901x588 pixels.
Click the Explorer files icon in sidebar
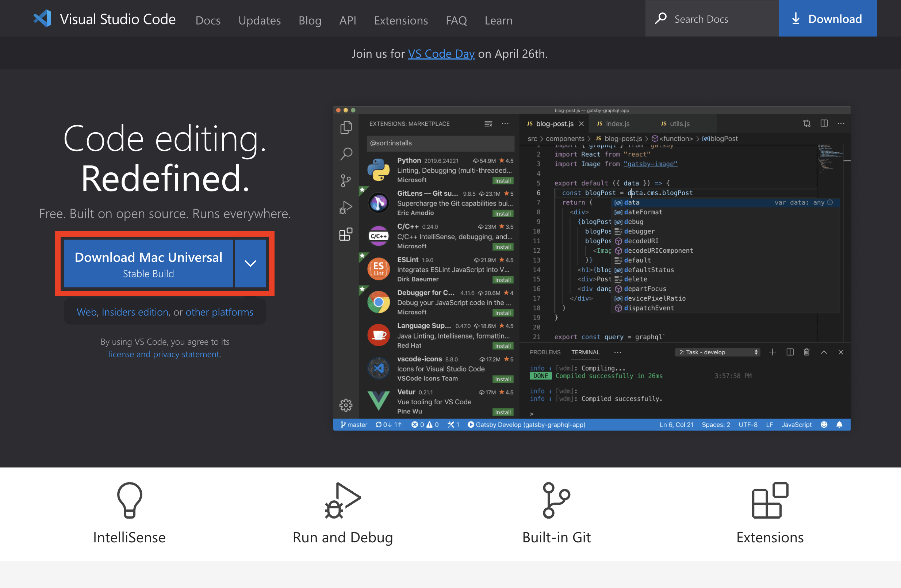(347, 127)
